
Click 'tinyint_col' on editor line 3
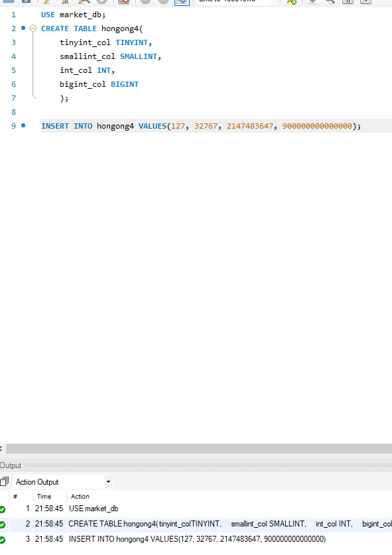click(85, 42)
